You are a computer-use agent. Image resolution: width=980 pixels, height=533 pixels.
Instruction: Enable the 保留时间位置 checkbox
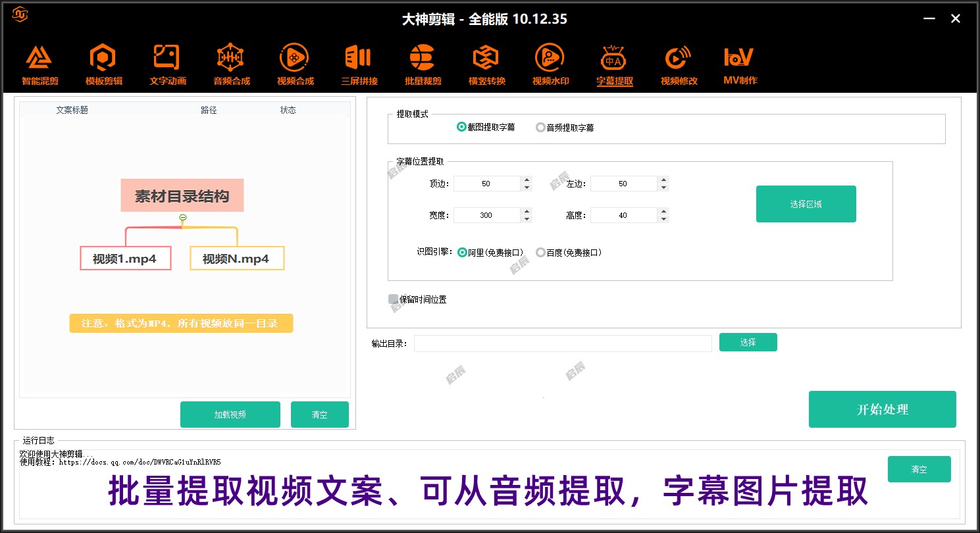(418, 299)
